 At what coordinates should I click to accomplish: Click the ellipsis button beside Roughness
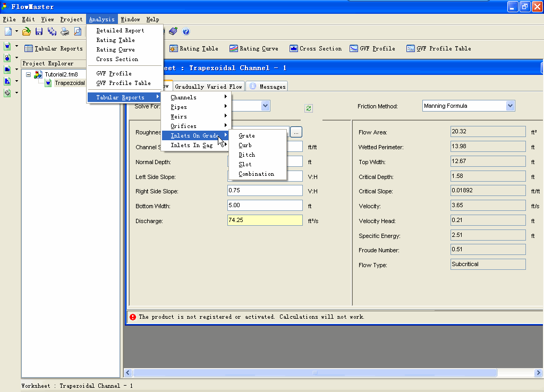click(x=296, y=132)
